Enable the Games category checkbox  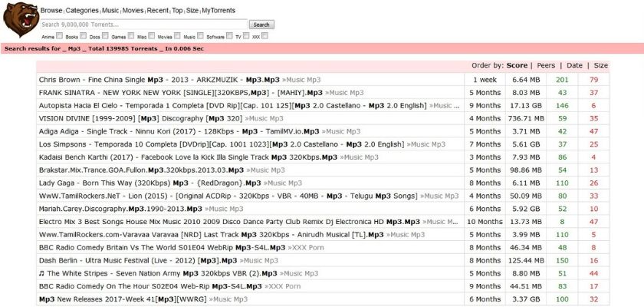click(x=130, y=36)
